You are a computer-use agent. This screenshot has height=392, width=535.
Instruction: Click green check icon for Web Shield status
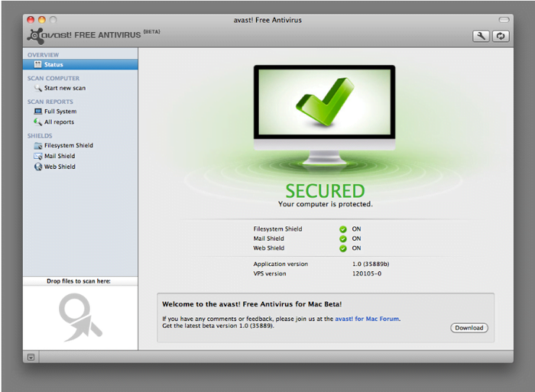(343, 248)
